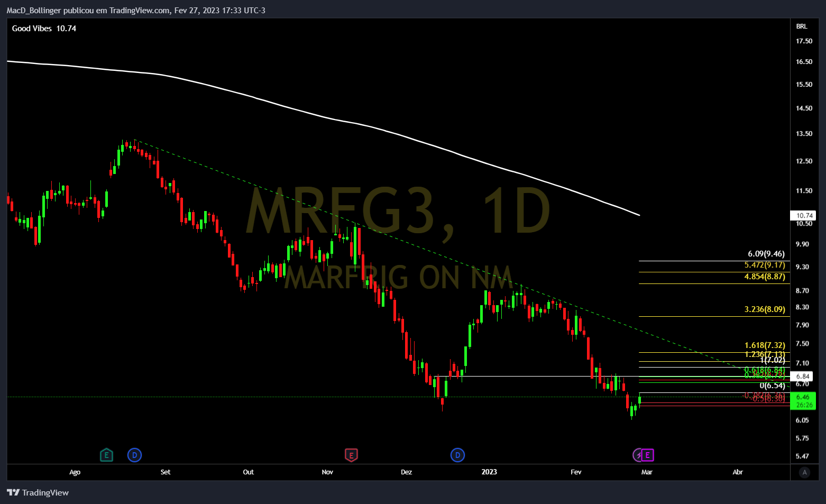Select the 5.472(9.17) Fibonacci level label
826x504 pixels.
[765, 265]
